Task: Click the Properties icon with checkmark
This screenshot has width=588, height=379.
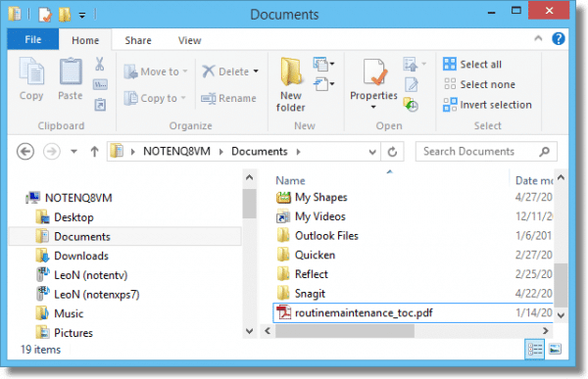Action: click(x=374, y=71)
